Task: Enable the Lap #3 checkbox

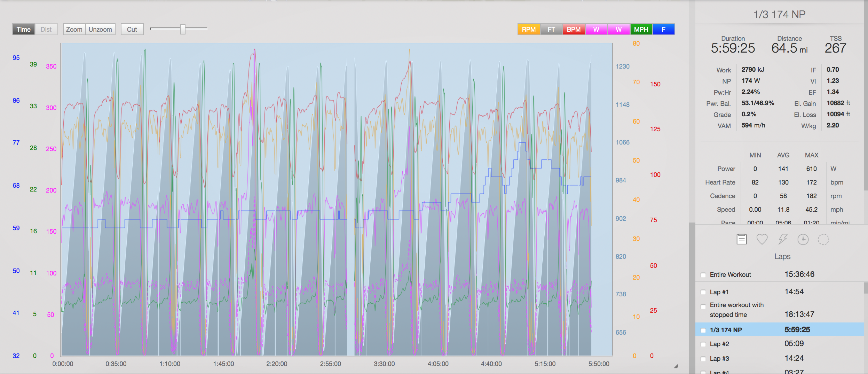Action: (x=703, y=359)
